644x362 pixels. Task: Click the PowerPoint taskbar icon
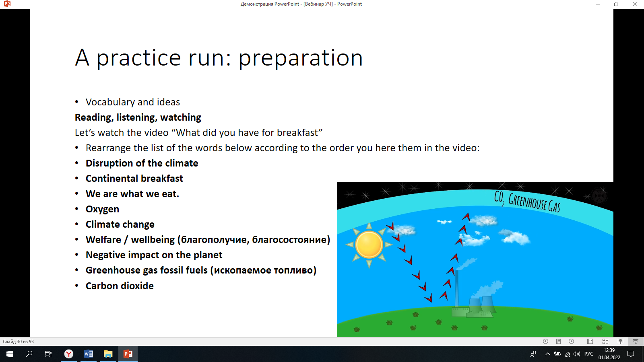click(x=128, y=354)
